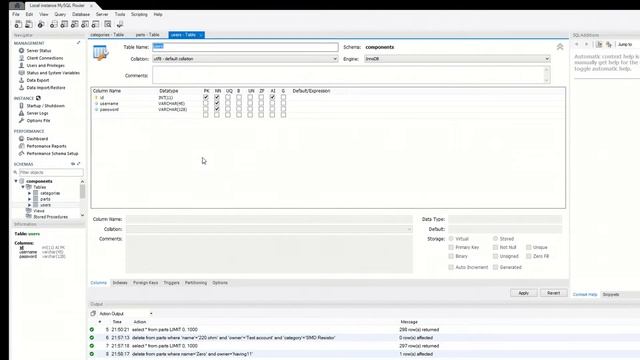Uncheck NN checkbox for the id column

[x=217, y=98]
